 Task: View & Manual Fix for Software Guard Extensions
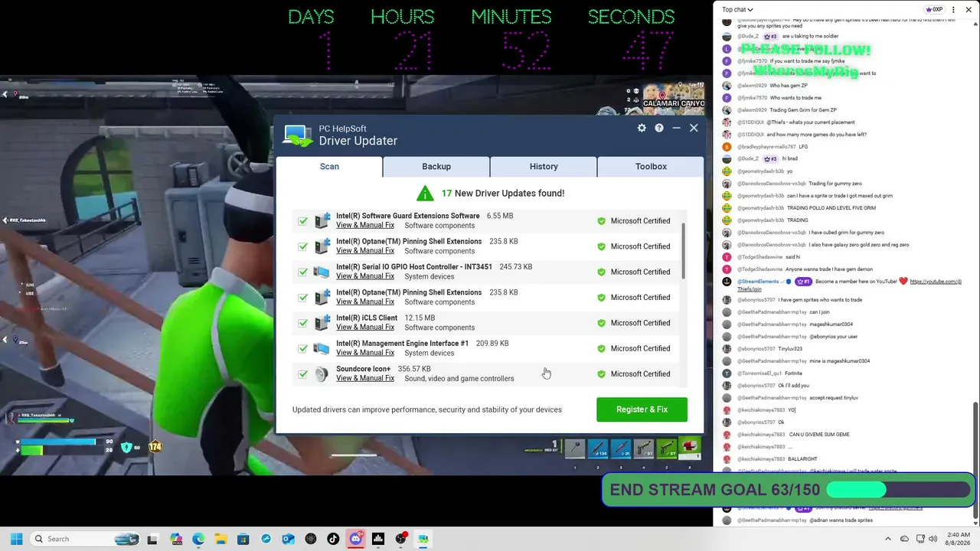click(365, 225)
